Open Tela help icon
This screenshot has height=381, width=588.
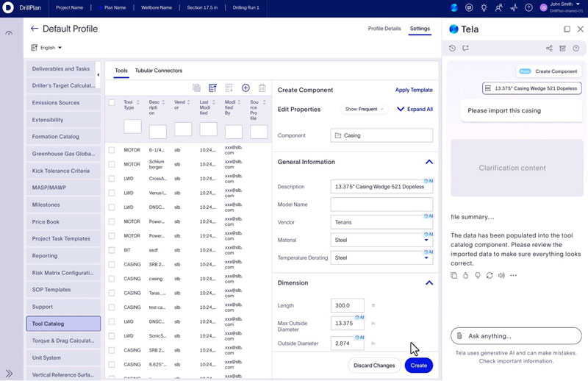click(x=576, y=48)
